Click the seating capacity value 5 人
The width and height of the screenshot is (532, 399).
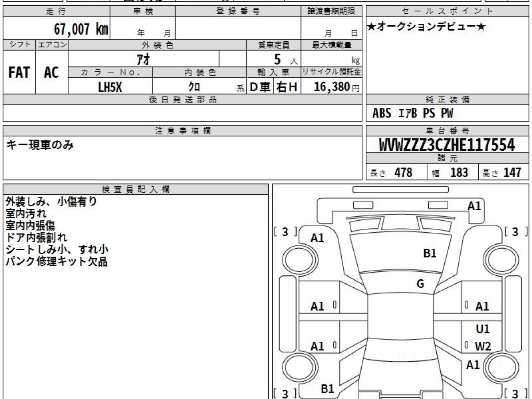pyautogui.click(x=286, y=59)
